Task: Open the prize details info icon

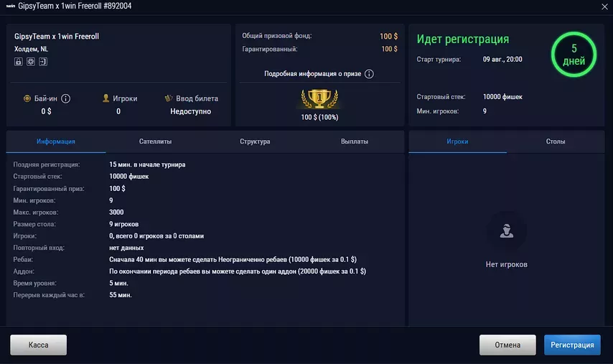Action: (x=369, y=74)
